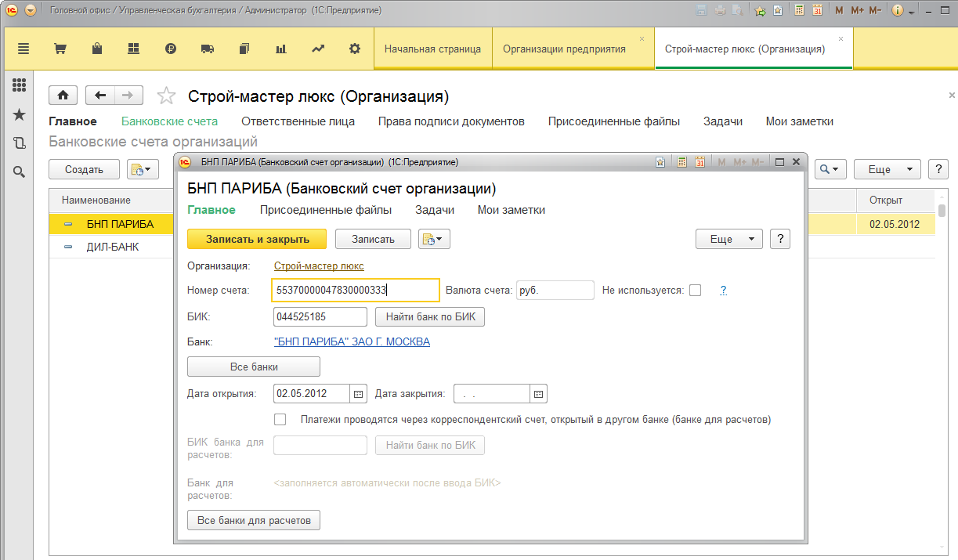Open the trend line analytics section icon
Image resolution: width=958 pixels, height=560 pixels.
pos(318,49)
